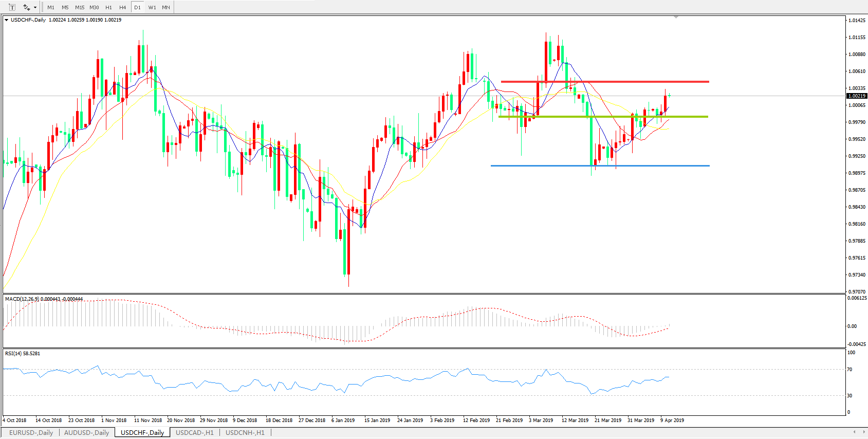Click the arrows objects tool icon
The image size is (868, 439).
tap(26, 7)
